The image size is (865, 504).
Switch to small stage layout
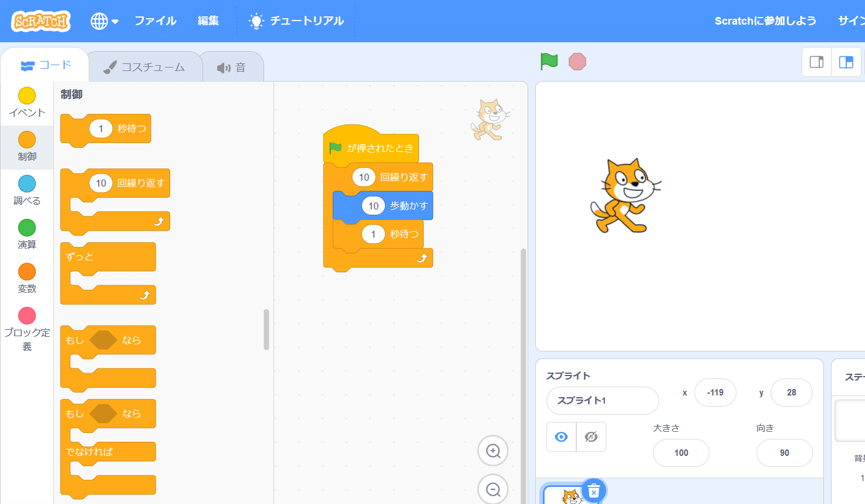click(x=816, y=62)
